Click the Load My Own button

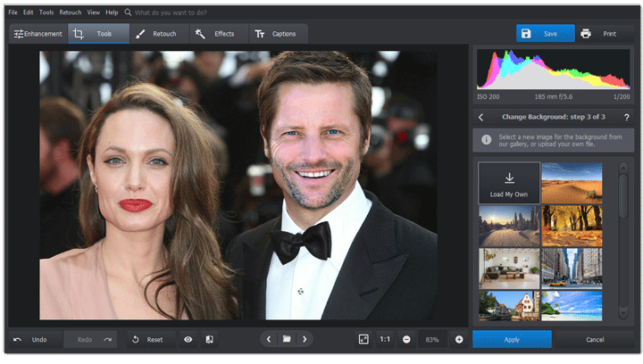coord(509,183)
